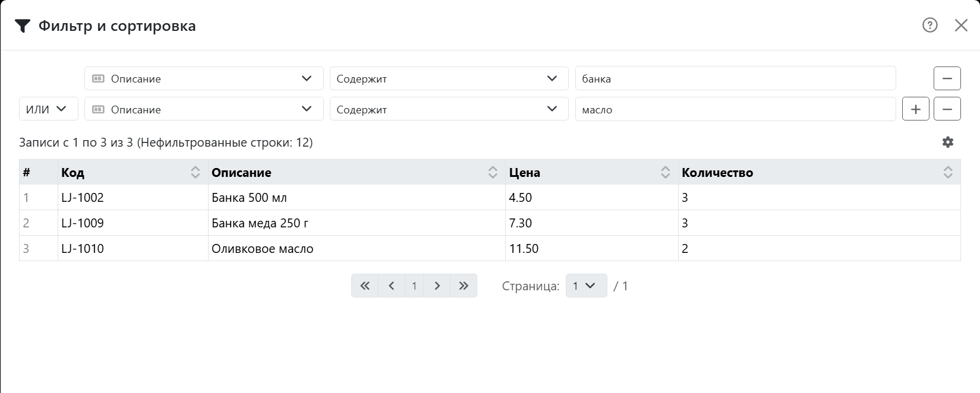Select current page number 1 button
980x393 pixels.
[x=414, y=286]
